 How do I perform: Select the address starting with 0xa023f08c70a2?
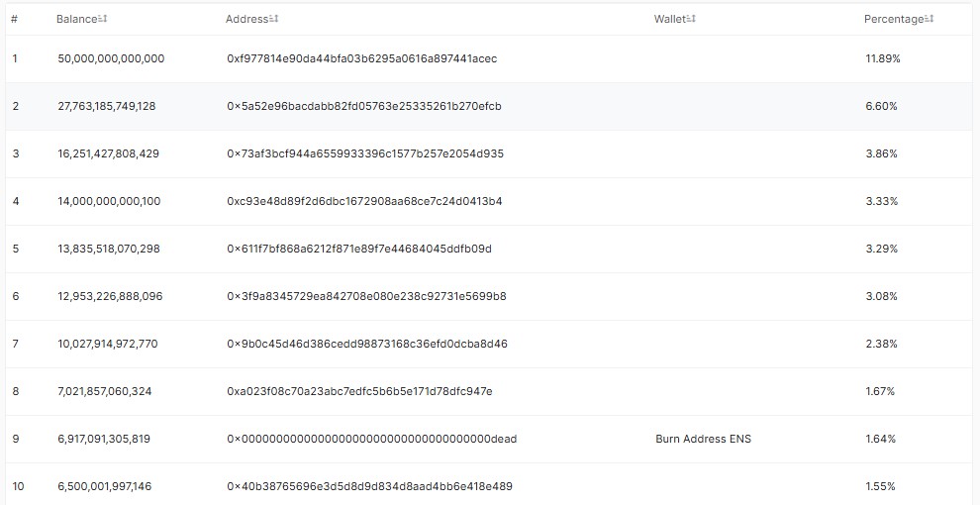pyautogui.click(x=359, y=391)
